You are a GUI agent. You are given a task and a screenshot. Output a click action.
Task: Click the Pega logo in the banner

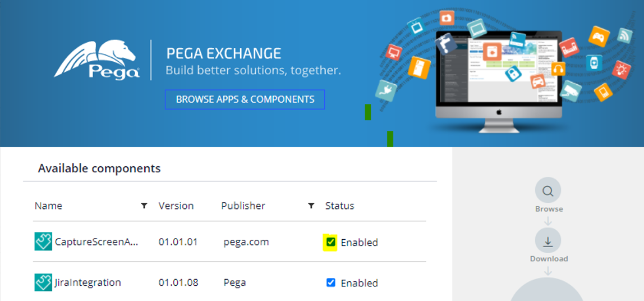[96, 60]
